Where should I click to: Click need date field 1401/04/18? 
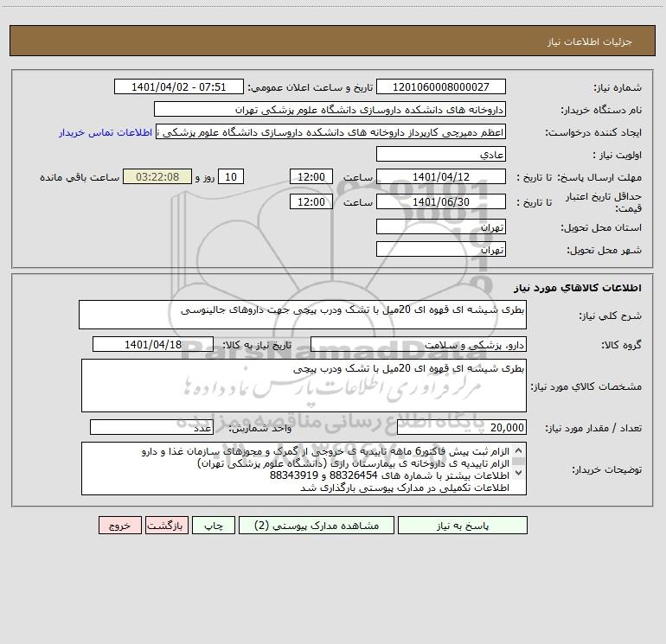[x=153, y=344]
